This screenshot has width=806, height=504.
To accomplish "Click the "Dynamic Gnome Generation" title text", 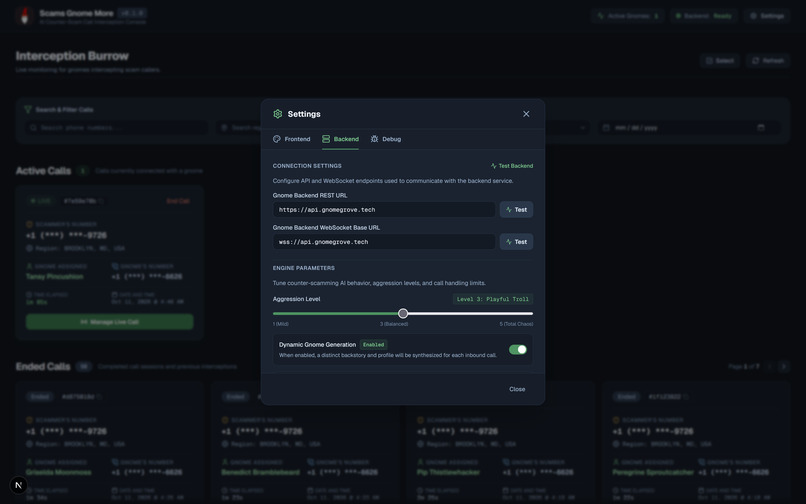I will (317, 345).
